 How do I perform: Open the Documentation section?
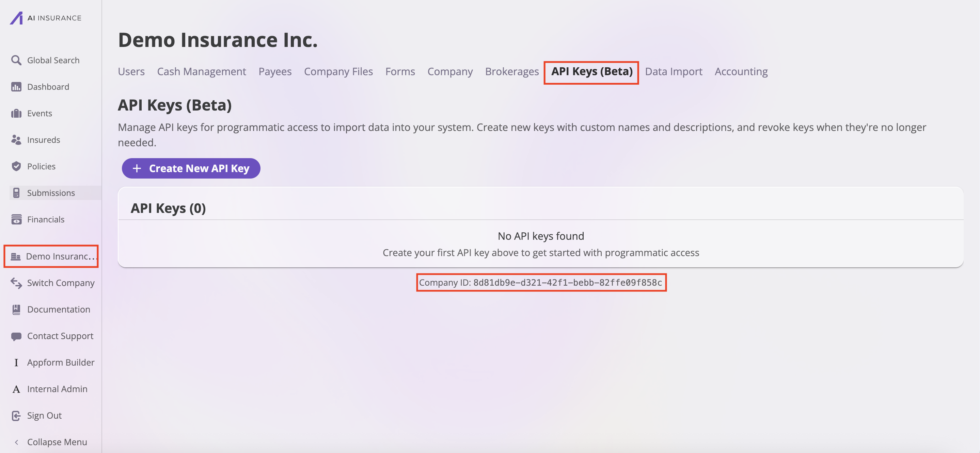16,309
